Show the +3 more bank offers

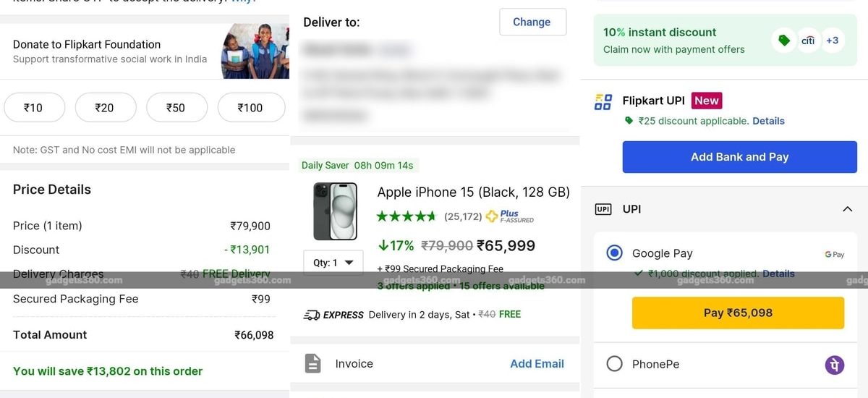point(833,41)
